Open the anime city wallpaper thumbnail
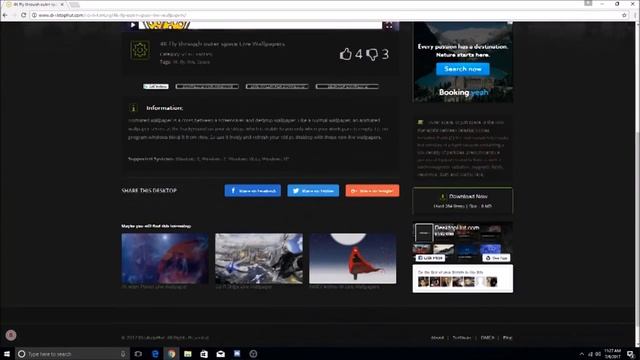 259,258
